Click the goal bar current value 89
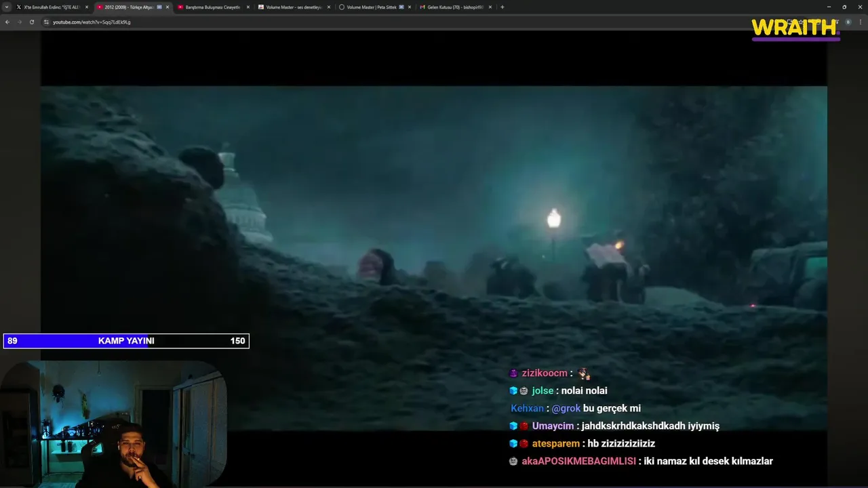The image size is (868, 488). [x=12, y=341]
